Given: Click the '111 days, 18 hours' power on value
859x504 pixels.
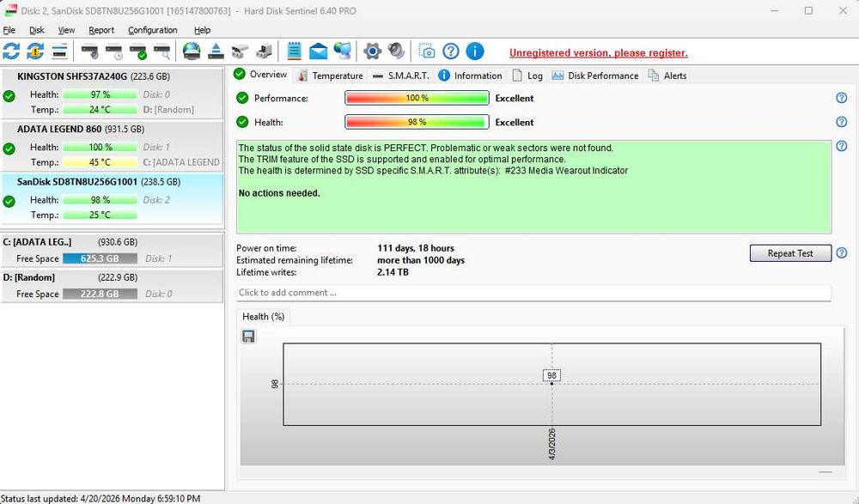Looking at the screenshot, I should click(416, 248).
